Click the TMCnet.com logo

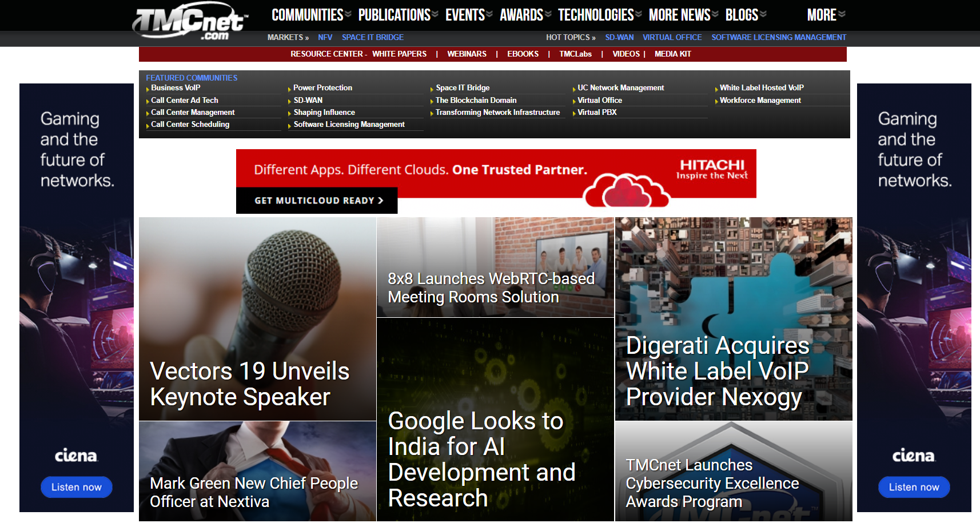coord(190,22)
